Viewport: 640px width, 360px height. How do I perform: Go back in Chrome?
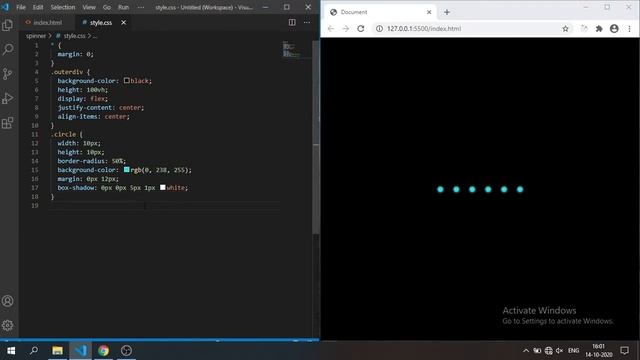[x=331, y=29]
